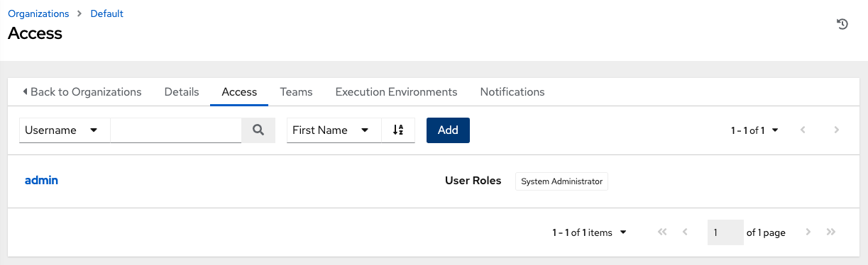Open the Notifications tab
The width and height of the screenshot is (868, 265).
pos(512,92)
